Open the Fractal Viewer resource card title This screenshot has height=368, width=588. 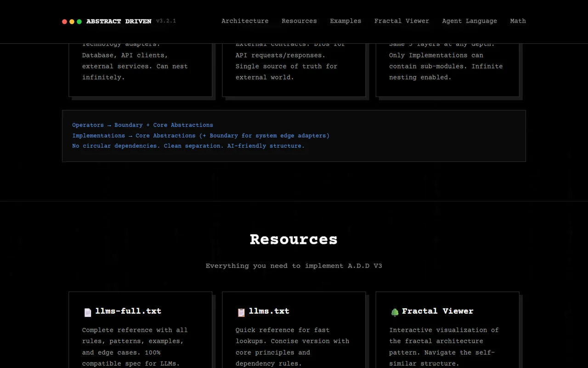coord(438,311)
